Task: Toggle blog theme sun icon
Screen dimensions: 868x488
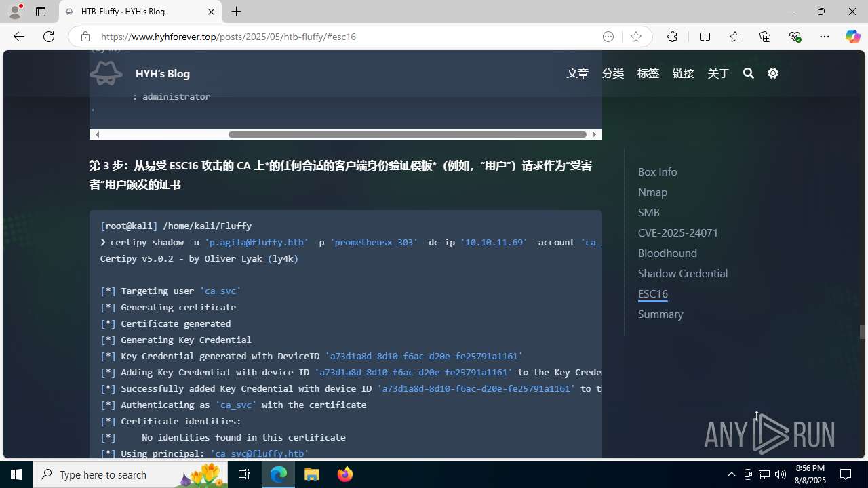Action: point(773,73)
